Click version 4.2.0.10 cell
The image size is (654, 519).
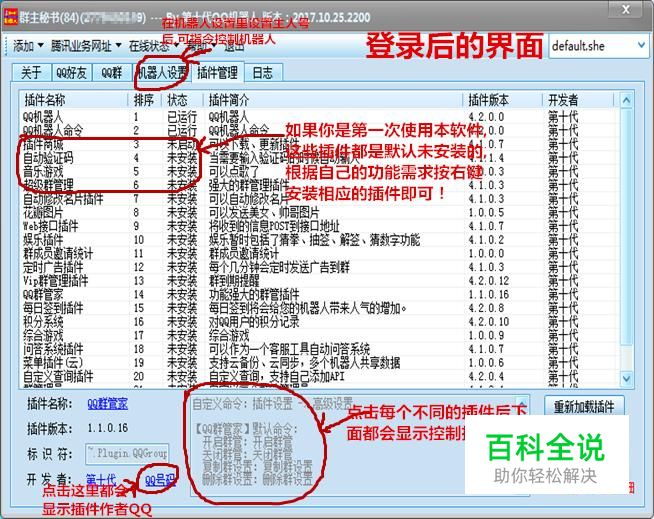(488, 322)
